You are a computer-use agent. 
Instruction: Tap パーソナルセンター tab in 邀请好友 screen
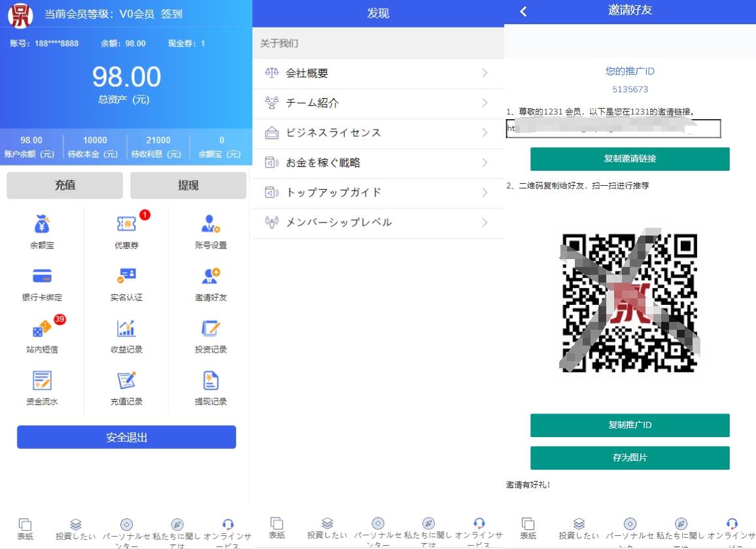(630, 532)
